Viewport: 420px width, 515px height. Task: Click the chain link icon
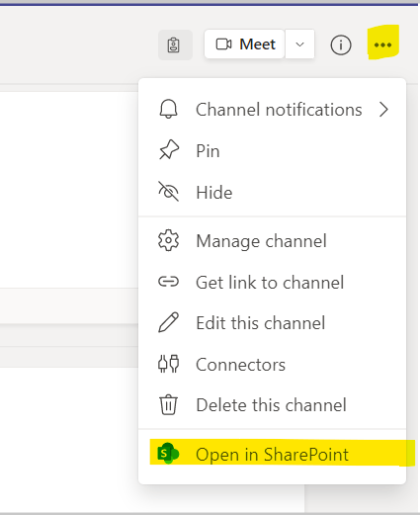coord(168,282)
